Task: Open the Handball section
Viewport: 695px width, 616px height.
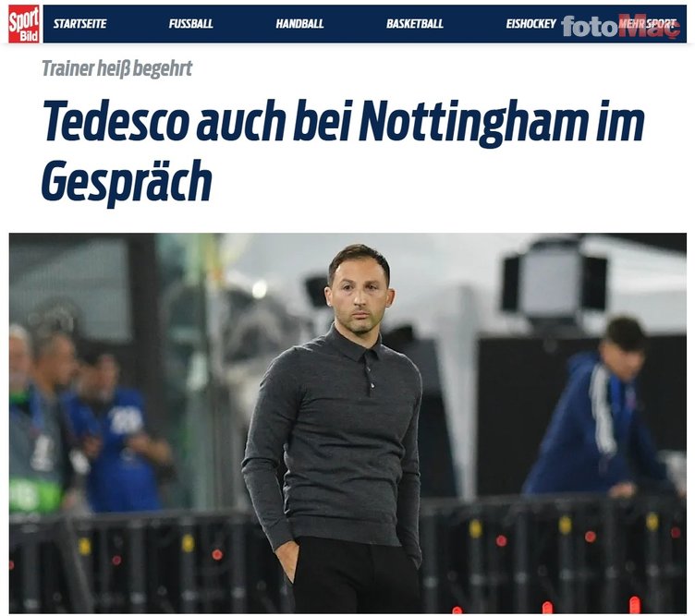Action: pos(299,24)
